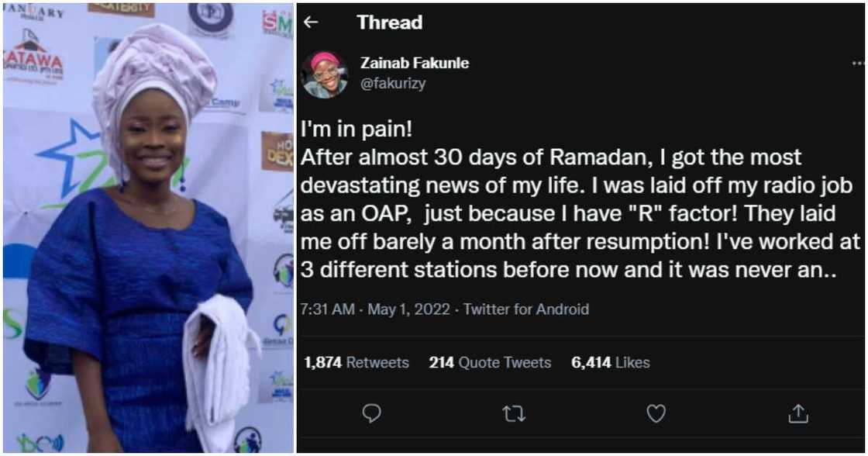
Task: Reply to Zainab's tweet
Action: pos(371,414)
